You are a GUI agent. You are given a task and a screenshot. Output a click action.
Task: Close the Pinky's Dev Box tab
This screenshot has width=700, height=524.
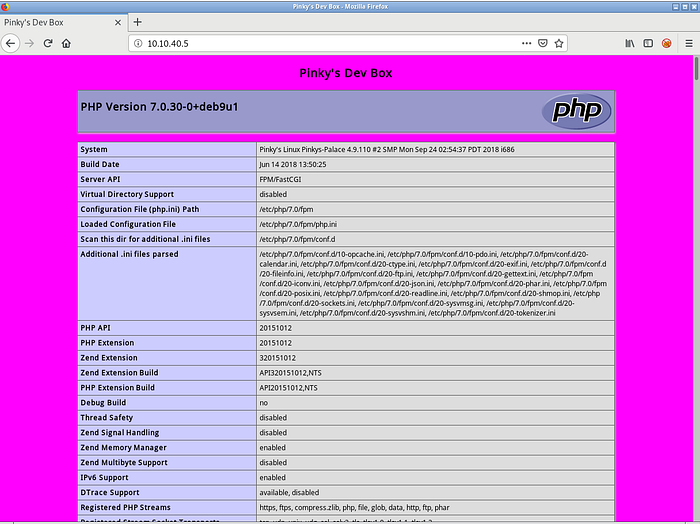coord(119,22)
